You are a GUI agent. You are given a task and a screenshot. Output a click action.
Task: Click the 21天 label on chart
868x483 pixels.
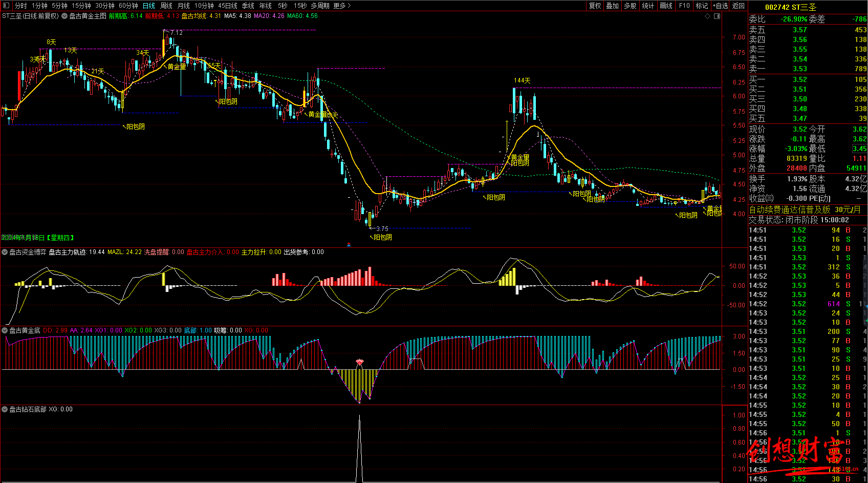(x=98, y=71)
